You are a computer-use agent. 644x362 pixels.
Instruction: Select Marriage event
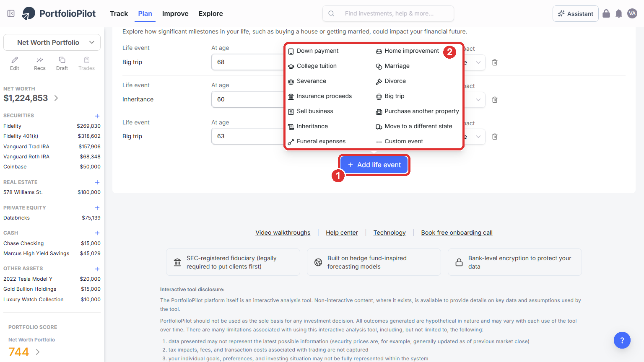pos(393,66)
